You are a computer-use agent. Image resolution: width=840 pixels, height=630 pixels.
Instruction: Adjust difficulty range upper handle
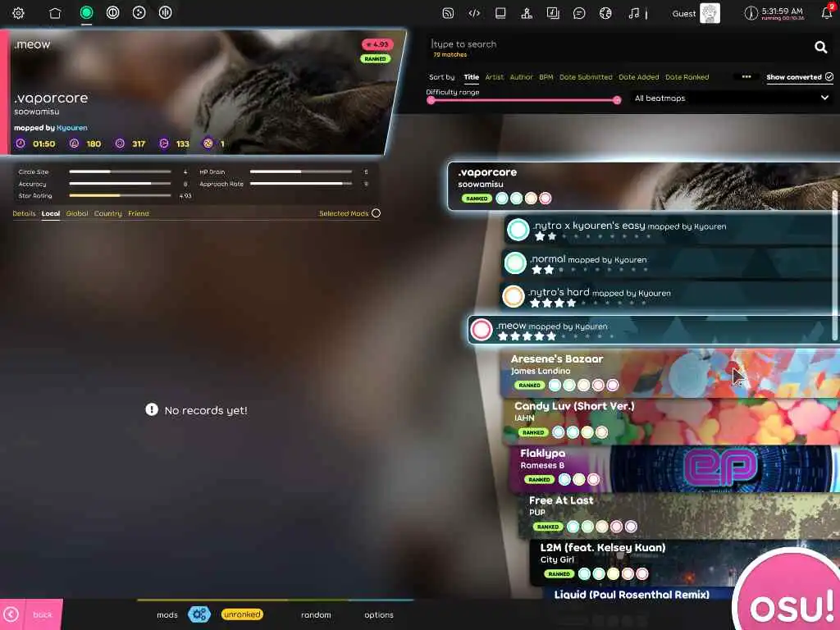click(x=617, y=100)
